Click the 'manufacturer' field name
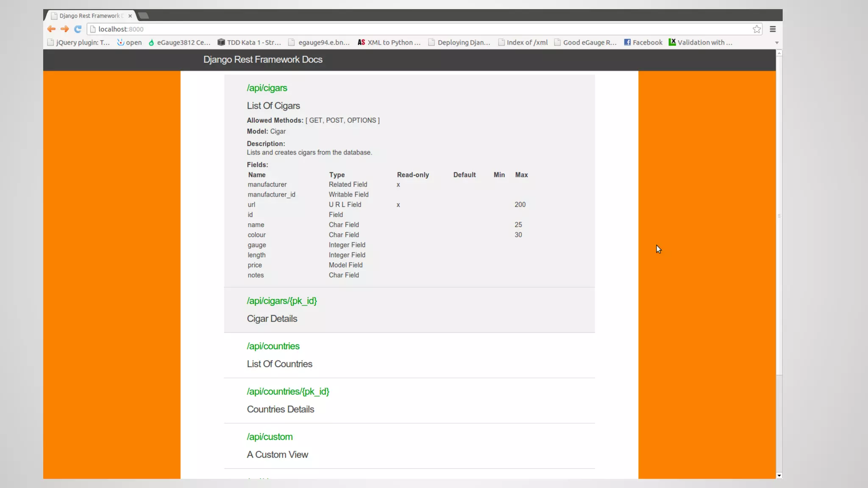 point(267,185)
